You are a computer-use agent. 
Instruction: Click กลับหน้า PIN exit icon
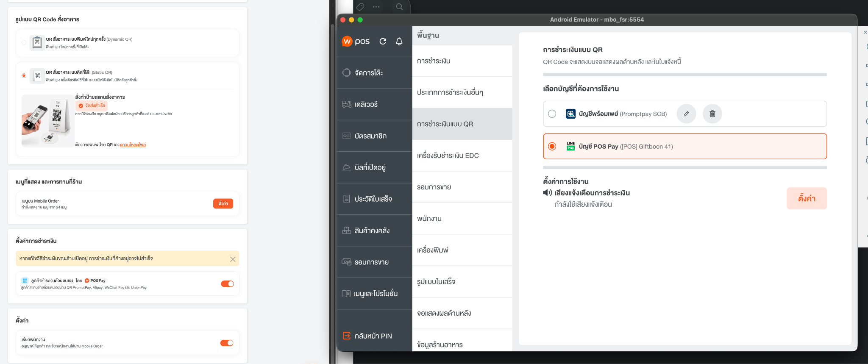(347, 336)
